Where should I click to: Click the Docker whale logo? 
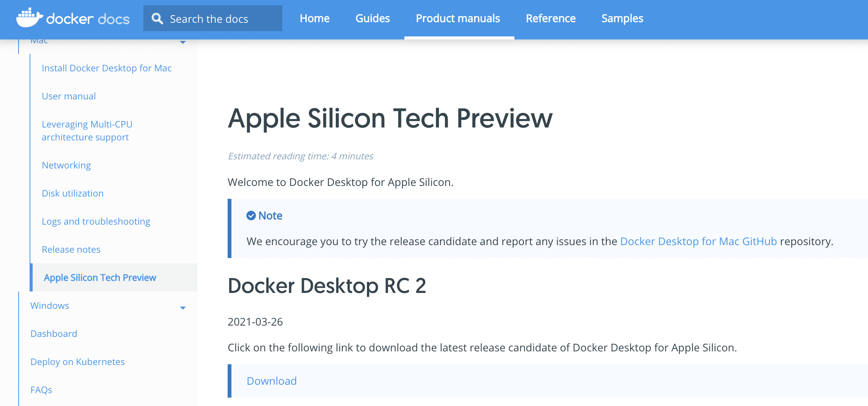[x=30, y=18]
